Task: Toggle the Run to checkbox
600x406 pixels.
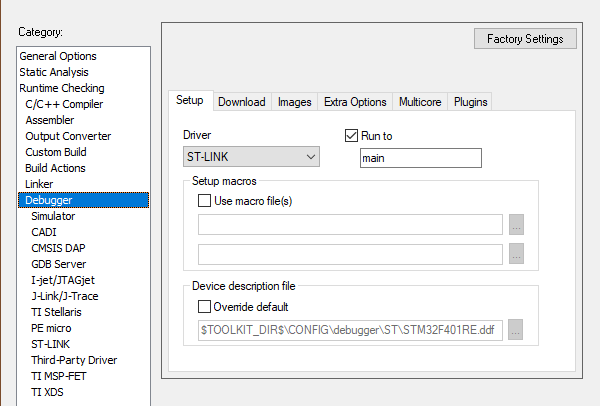Action: pos(351,135)
